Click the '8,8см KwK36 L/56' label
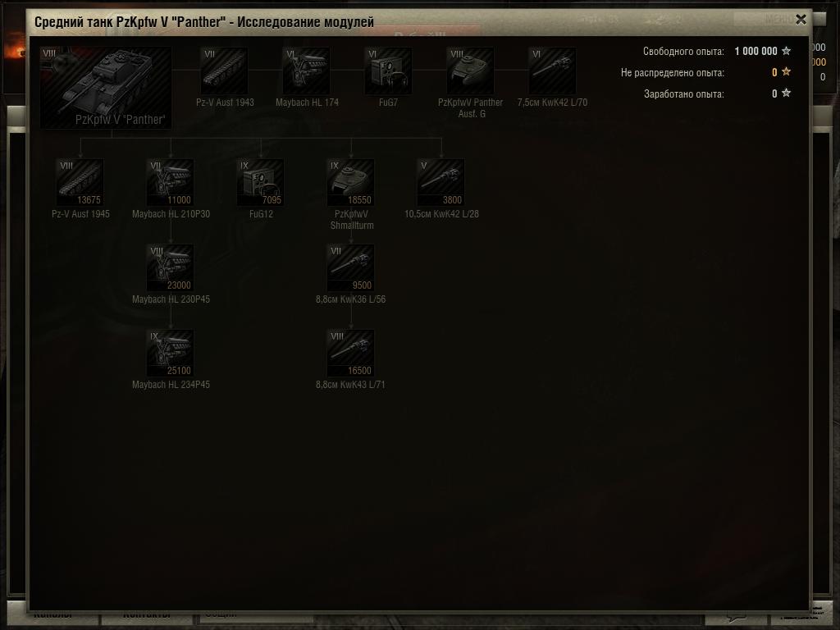840x630 pixels. [x=351, y=299]
